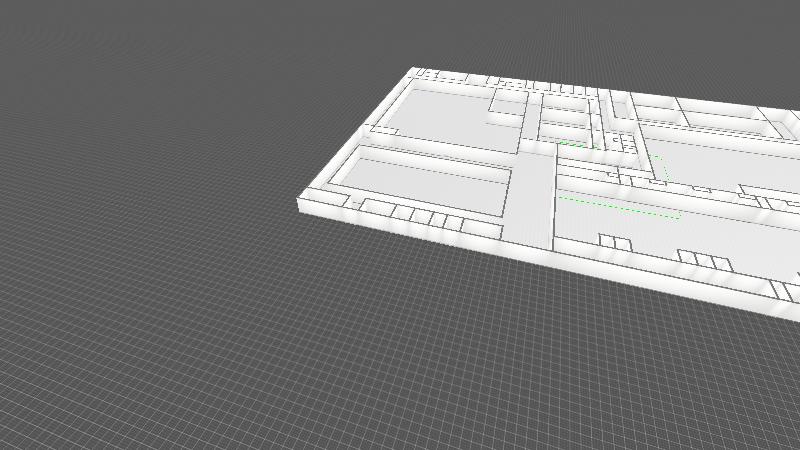Click the empty grid in the bottom-left
The width and height of the screenshot is (800, 450).
(x=150, y=350)
